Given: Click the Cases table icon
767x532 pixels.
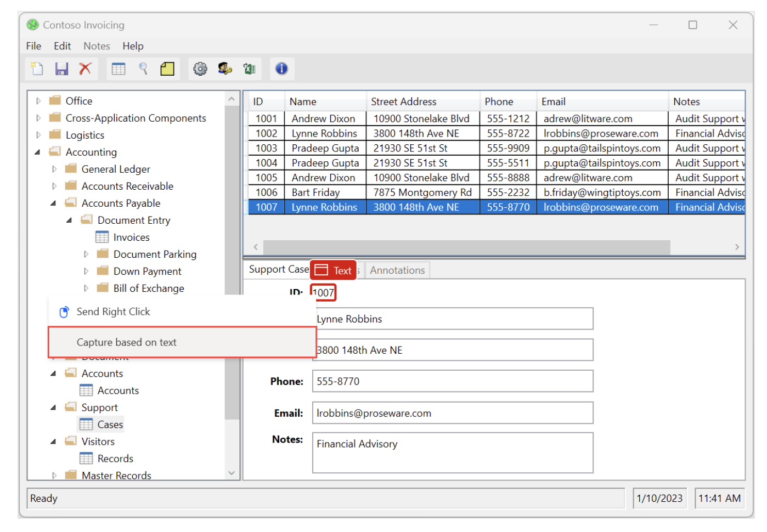Looking at the screenshot, I should (86, 425).
